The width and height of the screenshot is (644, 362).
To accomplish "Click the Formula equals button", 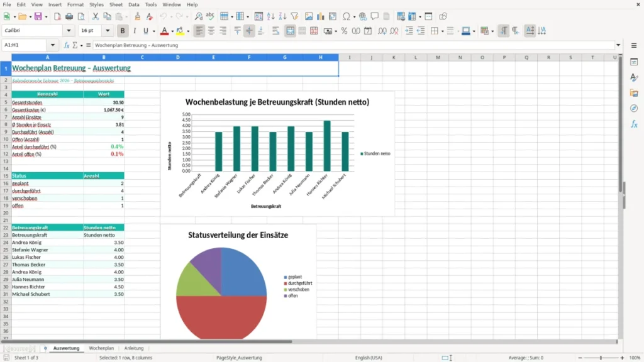I will tap(88, 45).
